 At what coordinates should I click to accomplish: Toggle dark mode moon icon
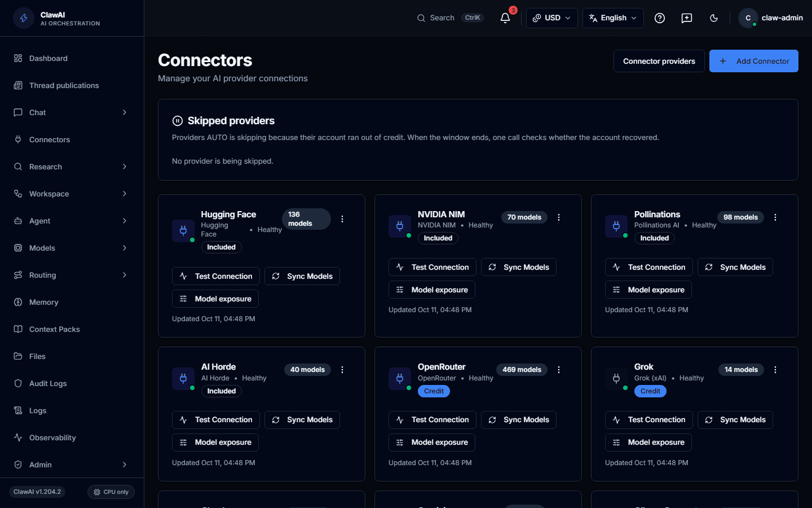pos(714,18)
